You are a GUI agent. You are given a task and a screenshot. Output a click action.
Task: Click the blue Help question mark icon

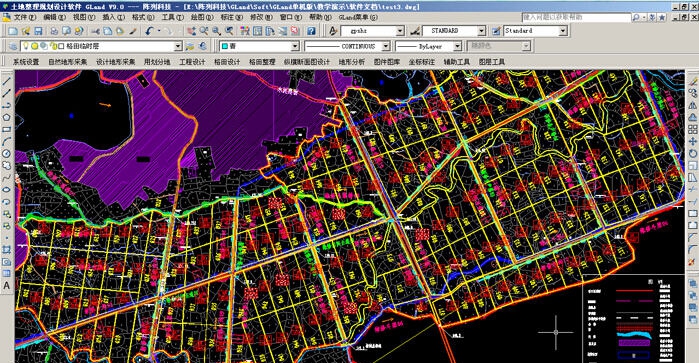tap(312, 31)
